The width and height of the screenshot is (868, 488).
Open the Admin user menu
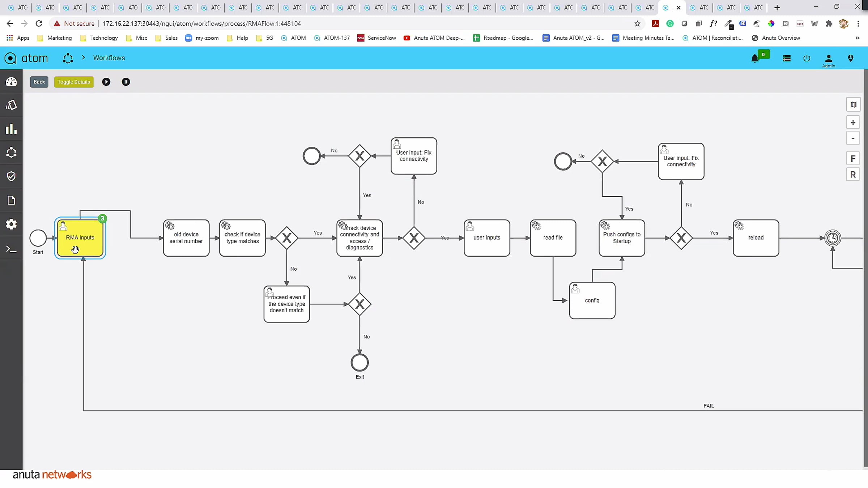point(829,60)
